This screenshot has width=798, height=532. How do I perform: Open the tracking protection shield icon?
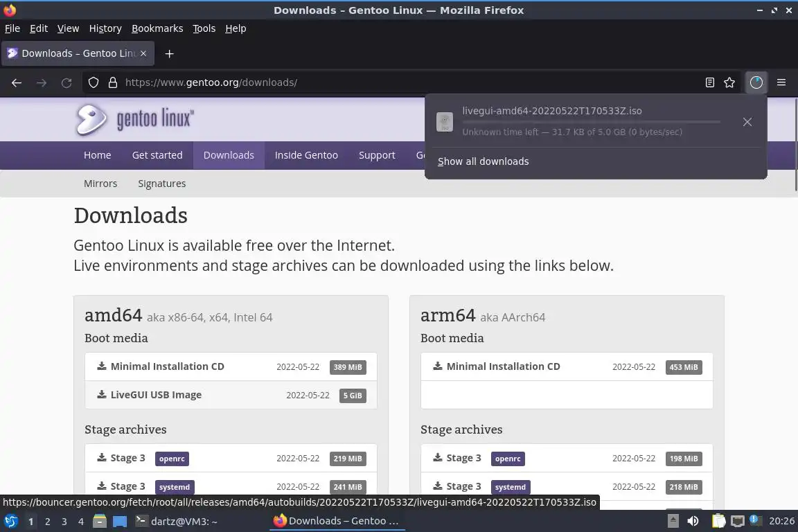(x=94, y=82)
